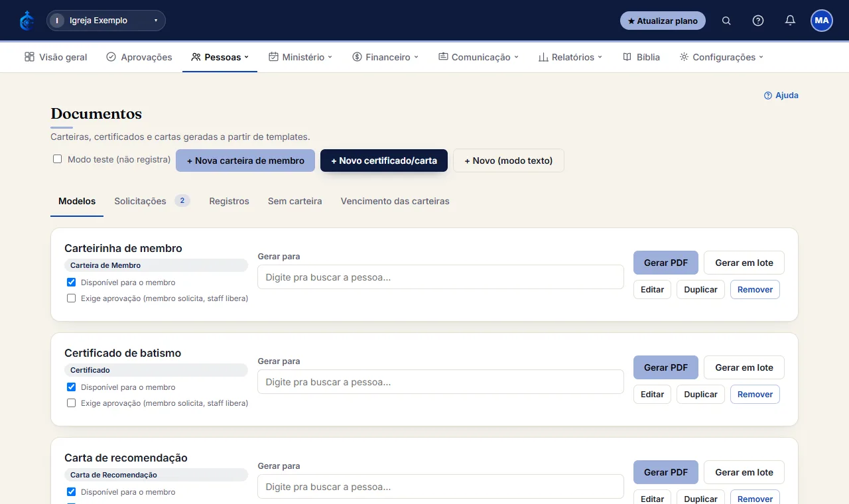849x504 pixels.
Task: Expand the Pessoas menu
Action: point(220,57)
